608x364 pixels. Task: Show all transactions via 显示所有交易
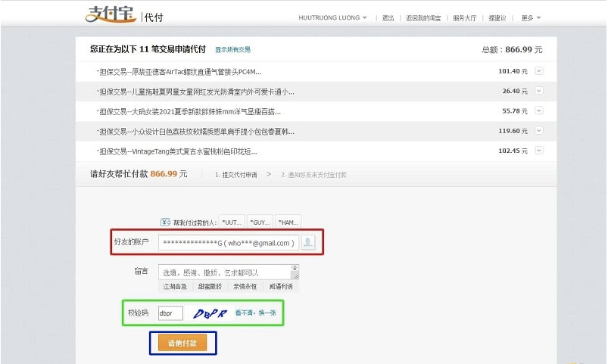(232, 50)
